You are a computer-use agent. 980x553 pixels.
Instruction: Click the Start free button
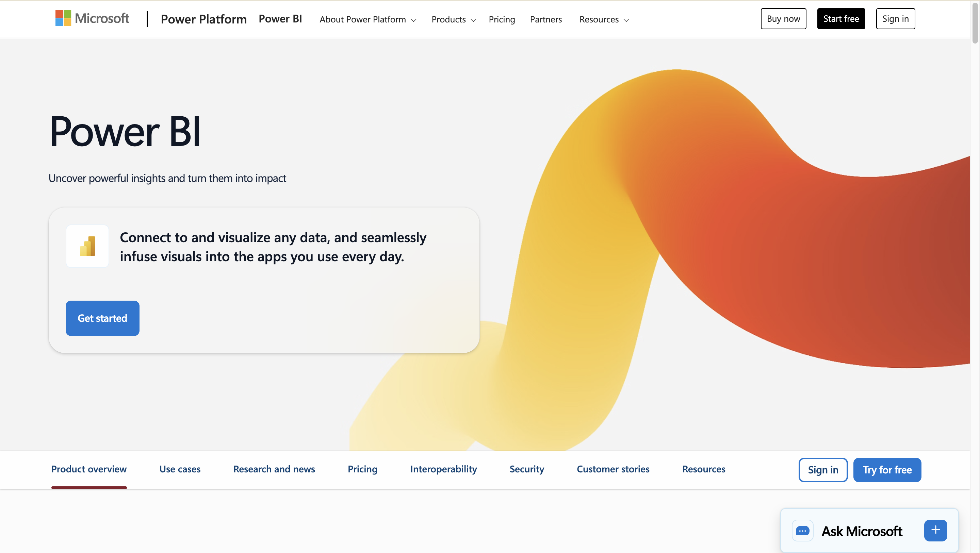pyautogui.click(x=841, y=18)
